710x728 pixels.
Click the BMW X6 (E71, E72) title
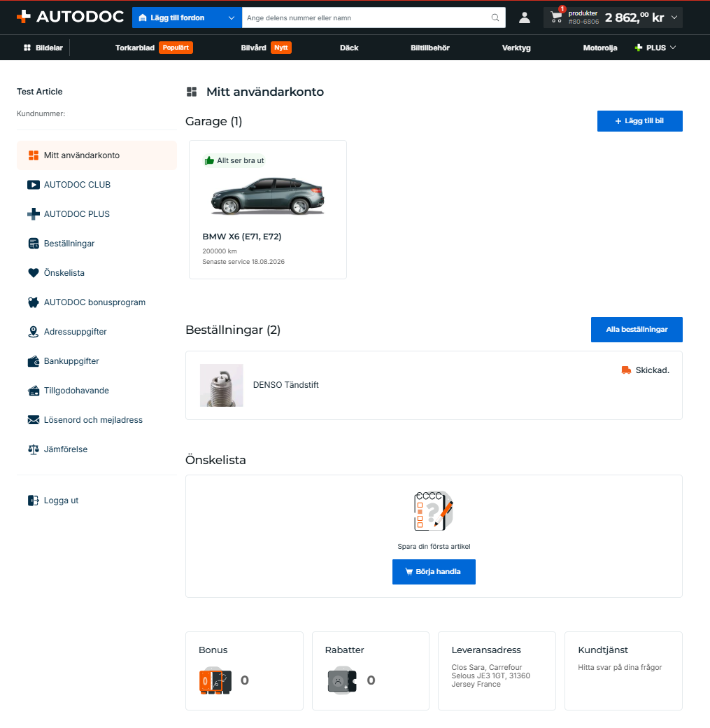(x=242, y=237)
